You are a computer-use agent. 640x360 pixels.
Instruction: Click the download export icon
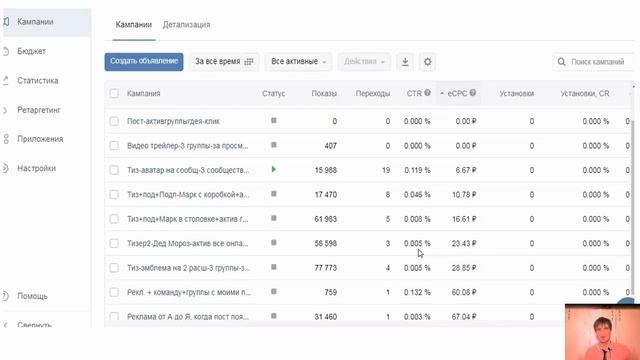pos(405,62)
